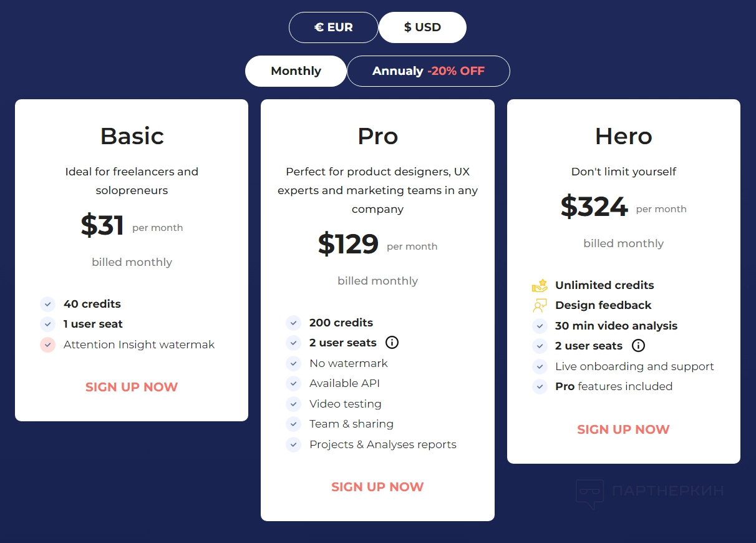Click checkmark icon beside 30 min video analysis
This screenshot has width=756, height=543.
540,326
